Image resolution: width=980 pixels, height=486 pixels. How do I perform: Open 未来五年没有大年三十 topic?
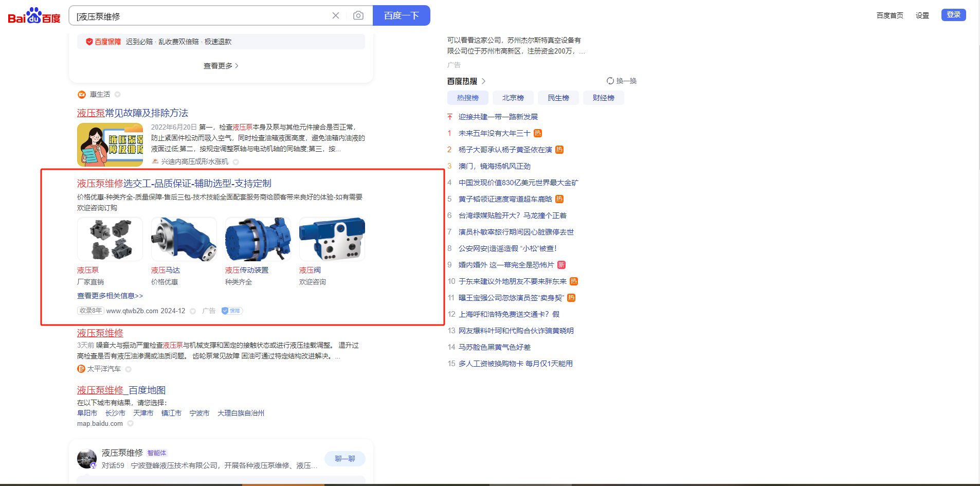tap(495, 133)
